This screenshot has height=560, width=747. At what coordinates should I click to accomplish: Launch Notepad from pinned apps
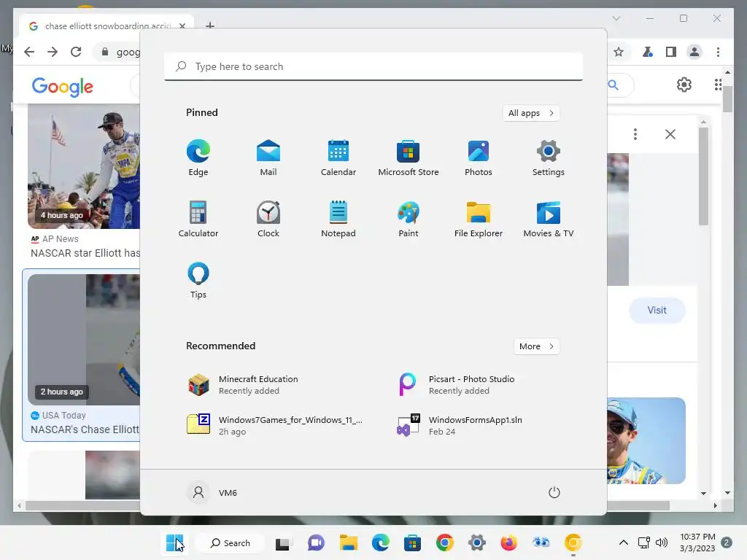[338, 219]
